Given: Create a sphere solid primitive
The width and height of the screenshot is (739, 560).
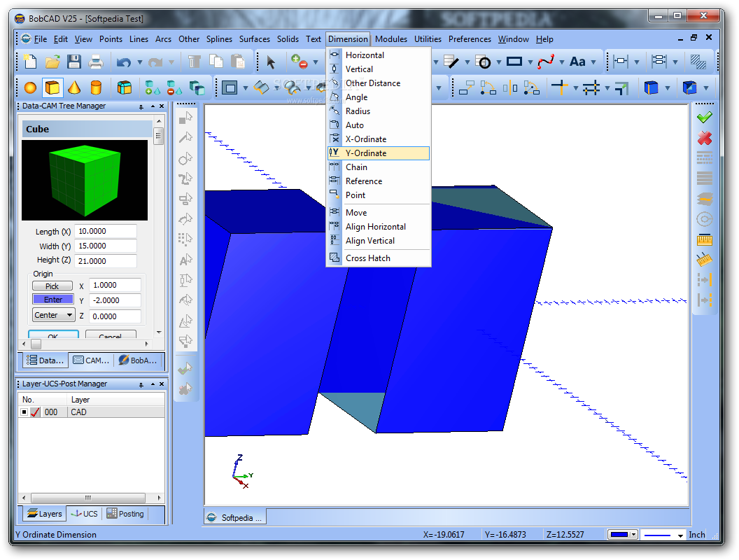Looking at the screenshot, I should [30, 87].
